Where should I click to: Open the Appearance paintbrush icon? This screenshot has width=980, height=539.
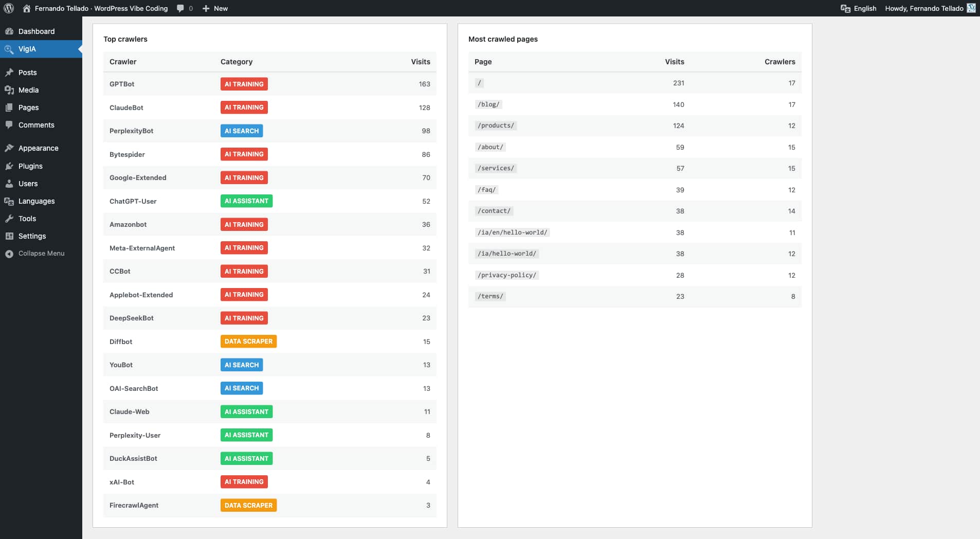pyautogui.click(x=9, y=148)
